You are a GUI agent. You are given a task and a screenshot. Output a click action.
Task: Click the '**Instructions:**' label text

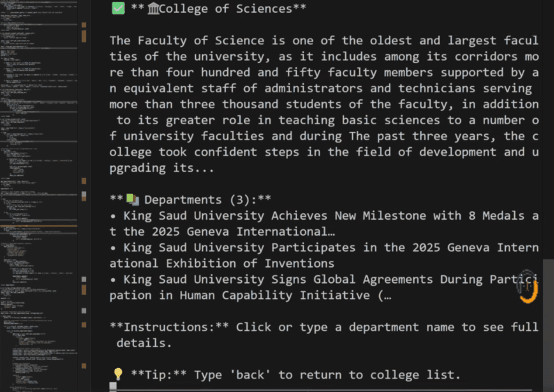pyautogui.click(x=169, y=327)
